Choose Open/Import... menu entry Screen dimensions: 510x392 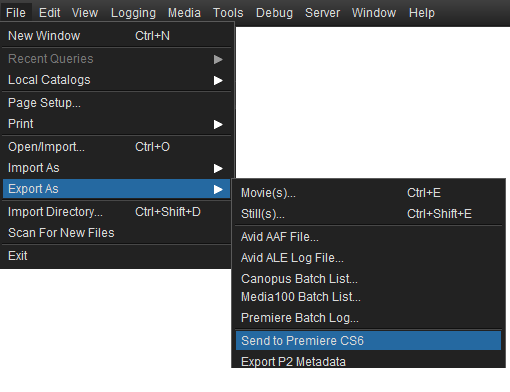tap(116, 147)
